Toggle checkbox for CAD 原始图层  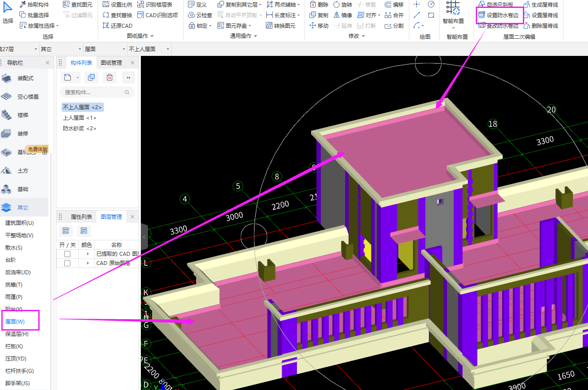(67, 263)
